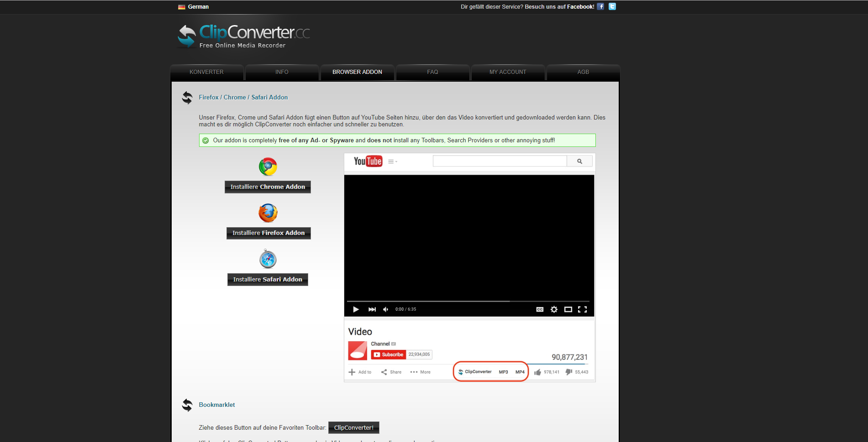The height and width of the screenshot is (442, 868).
Task: Click the arrows icon beside Bookmarklet heading
Action: click(187, 405)
